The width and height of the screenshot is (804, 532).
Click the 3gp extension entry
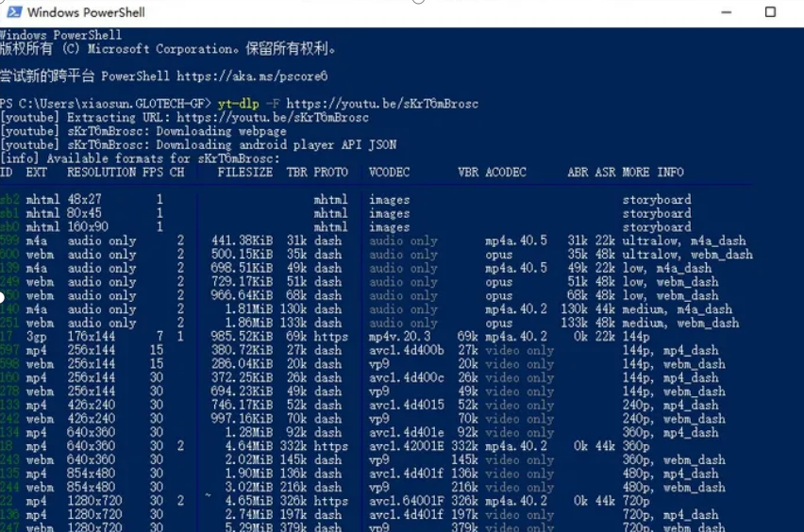[37, 337]
